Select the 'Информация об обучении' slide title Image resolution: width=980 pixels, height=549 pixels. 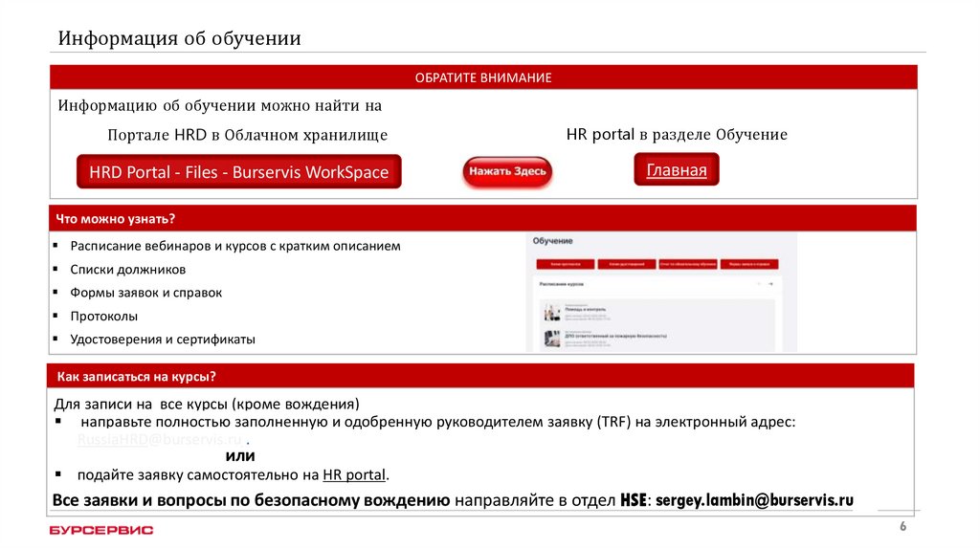(179, 38)
